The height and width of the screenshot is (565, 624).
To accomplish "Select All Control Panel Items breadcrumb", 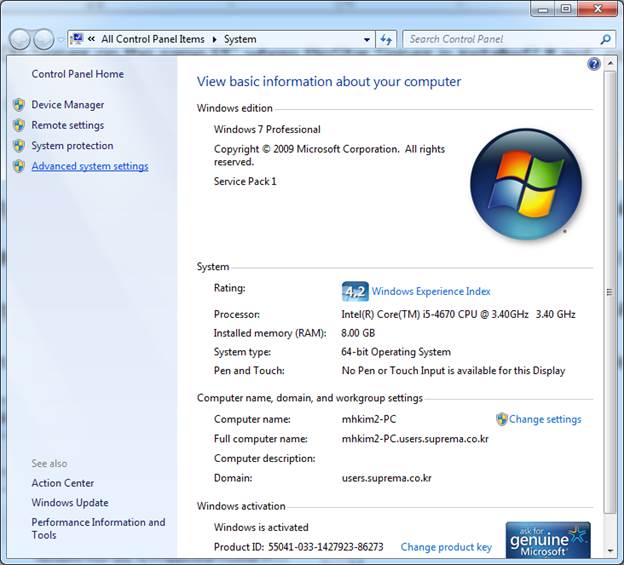I will [152, 39].
